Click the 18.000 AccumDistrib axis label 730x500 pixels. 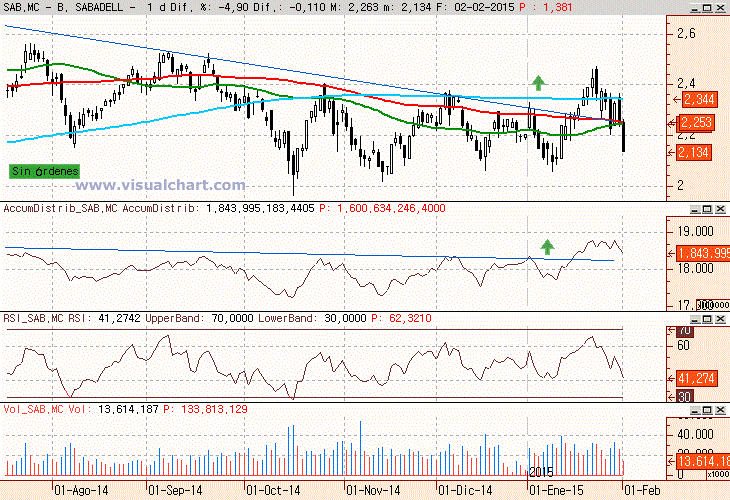(695, 268)
